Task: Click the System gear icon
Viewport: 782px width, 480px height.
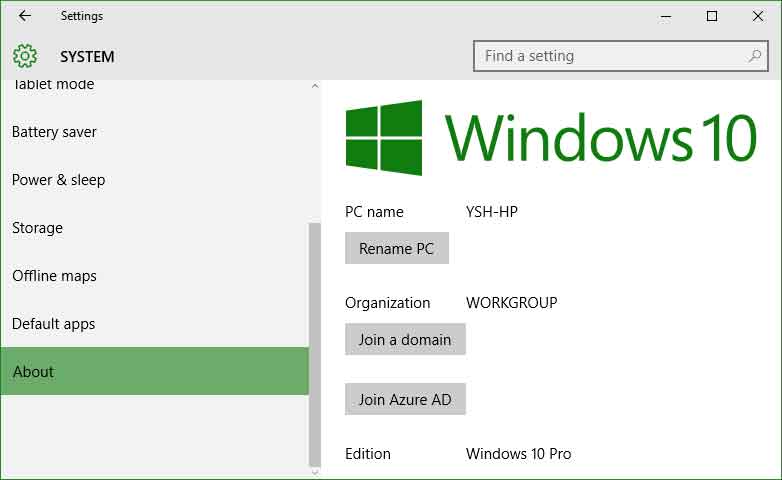Action: (x=25, y=57)
